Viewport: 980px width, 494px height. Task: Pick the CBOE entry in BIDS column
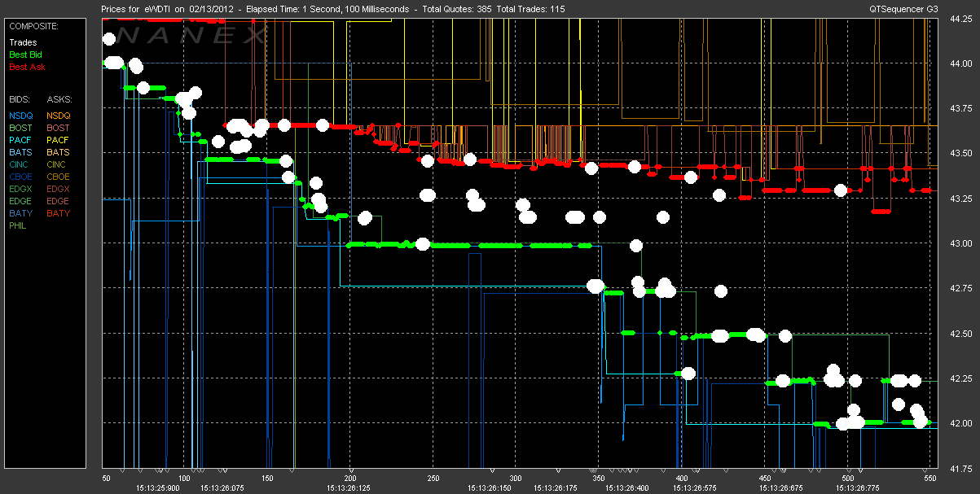pos(21,177)
